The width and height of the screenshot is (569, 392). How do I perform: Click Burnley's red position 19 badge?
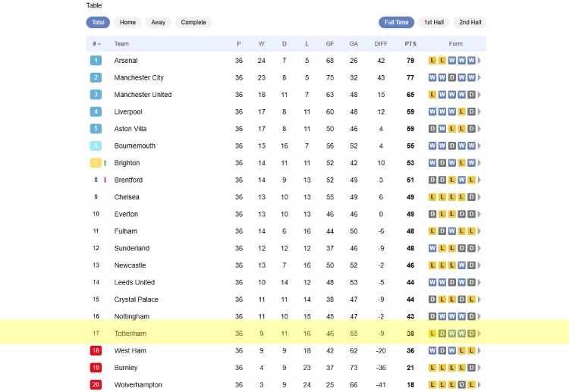(96, 368)
